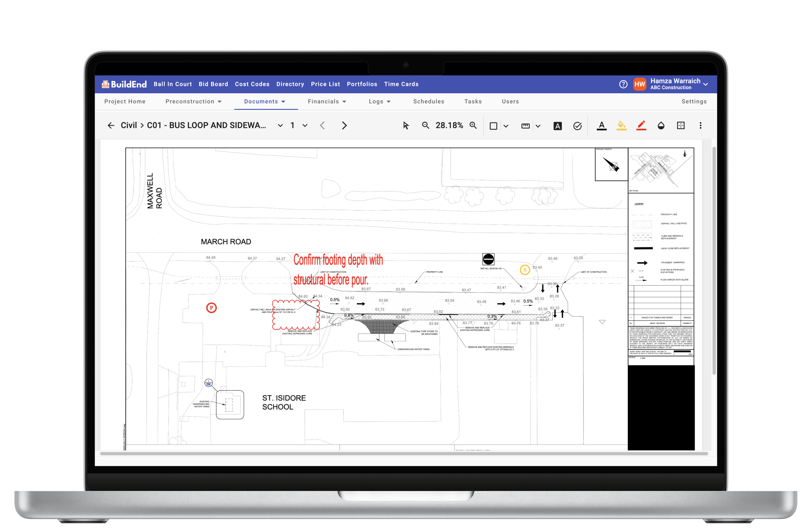Viewport: 812px width, 528px height.
Task: Apply the yellow highlighter color
Action: tap(621, 126)
